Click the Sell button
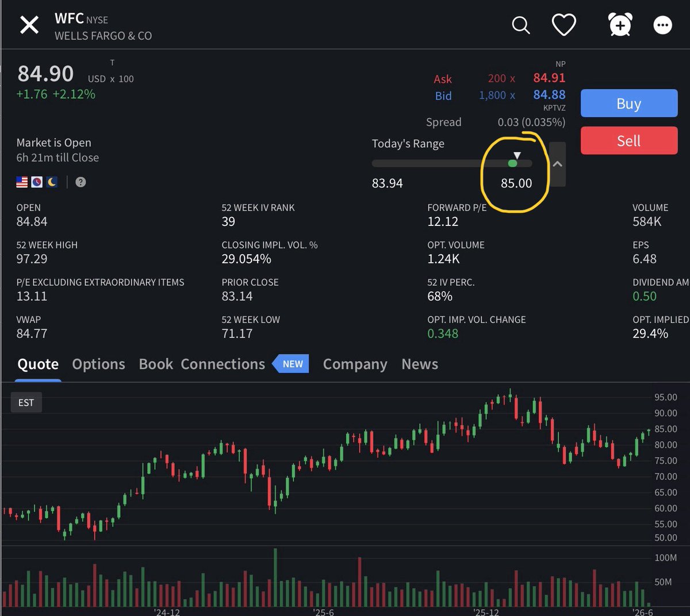The height and width of the screenshot is (616, 690). click(x=629, y=141)
